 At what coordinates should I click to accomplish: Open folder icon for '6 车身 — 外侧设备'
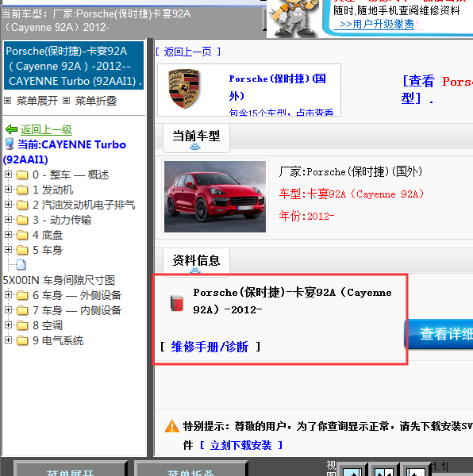22,295
